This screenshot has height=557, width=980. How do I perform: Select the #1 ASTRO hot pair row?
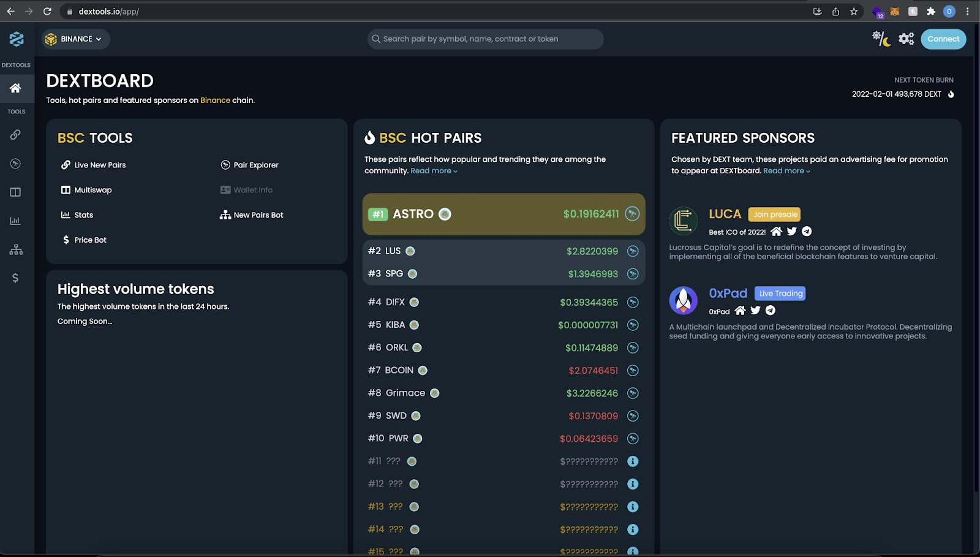[x=503, y=214]
